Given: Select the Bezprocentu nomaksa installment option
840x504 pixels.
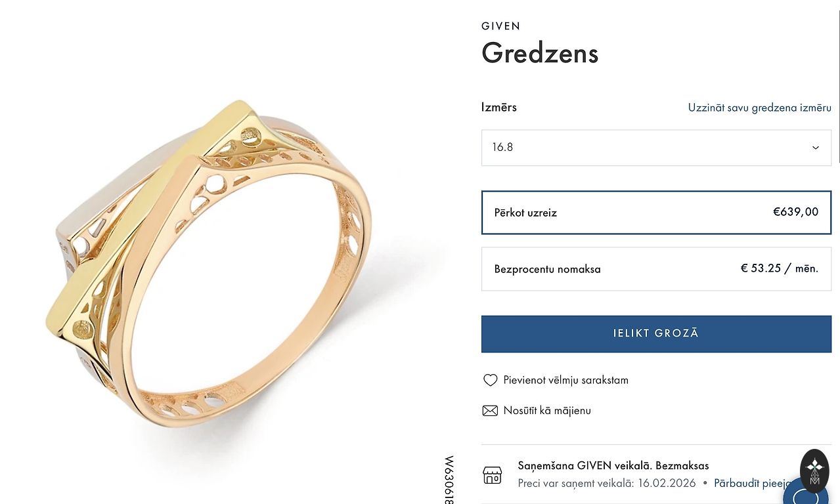Looking at the screenshot, I should pos(656,269).
